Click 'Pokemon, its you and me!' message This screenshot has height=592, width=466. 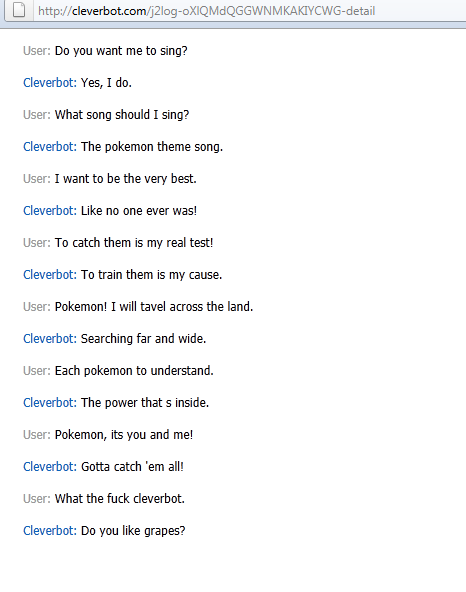[124, 435]
